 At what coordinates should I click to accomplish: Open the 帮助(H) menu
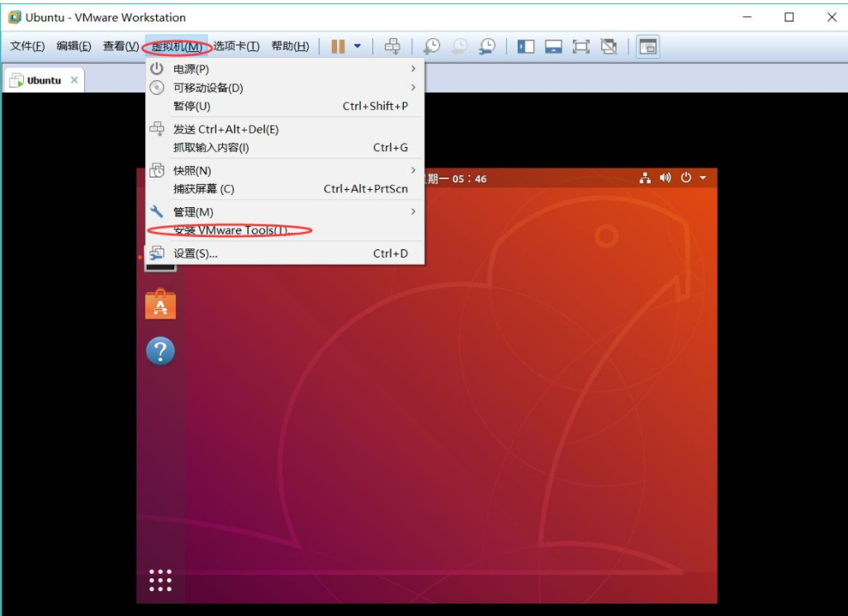click(x=291, y=46)
